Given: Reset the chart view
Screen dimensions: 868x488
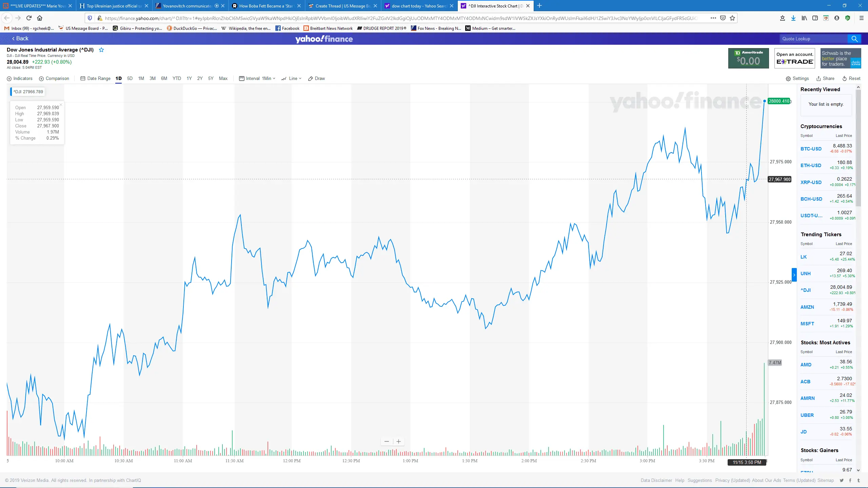Looking at the screenshot, I should click(851, 79).
